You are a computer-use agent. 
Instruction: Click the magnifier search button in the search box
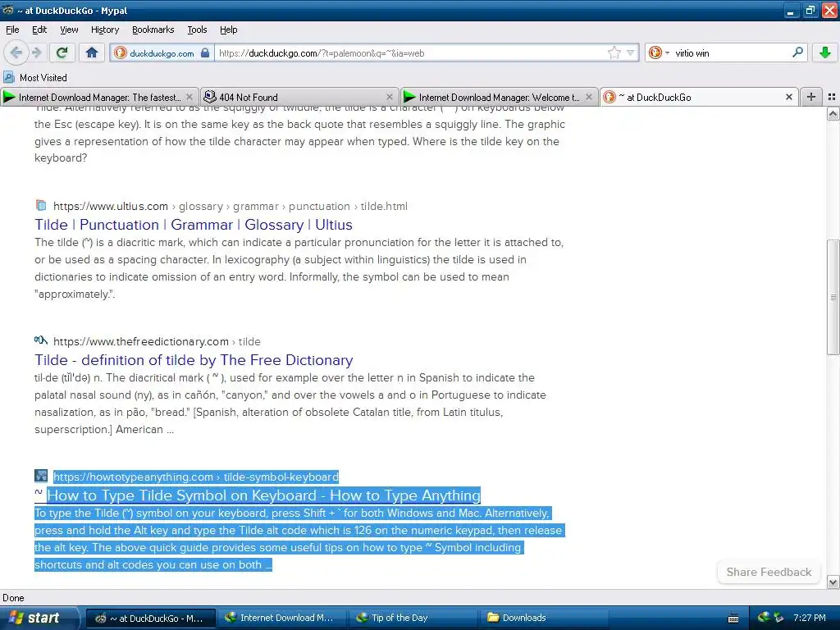point(797,52)
